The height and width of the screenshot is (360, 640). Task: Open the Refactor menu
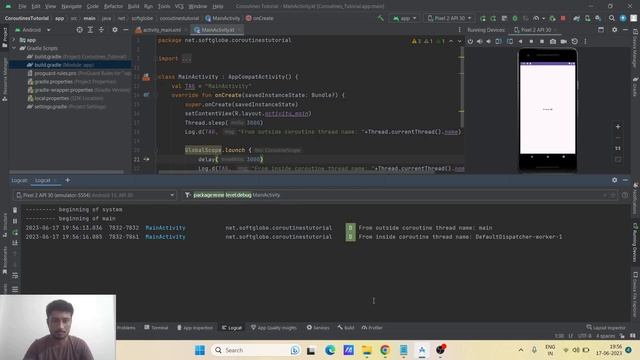[113, 7]
